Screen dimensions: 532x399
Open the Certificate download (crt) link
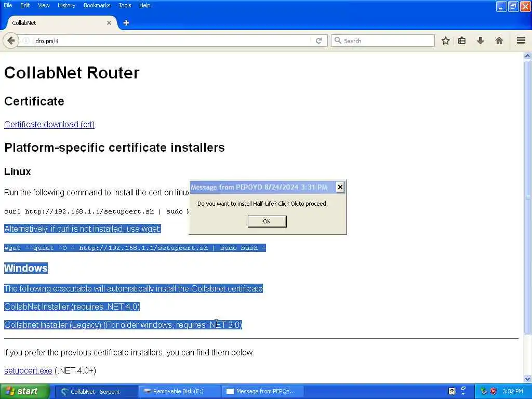(x=49, y=125)
